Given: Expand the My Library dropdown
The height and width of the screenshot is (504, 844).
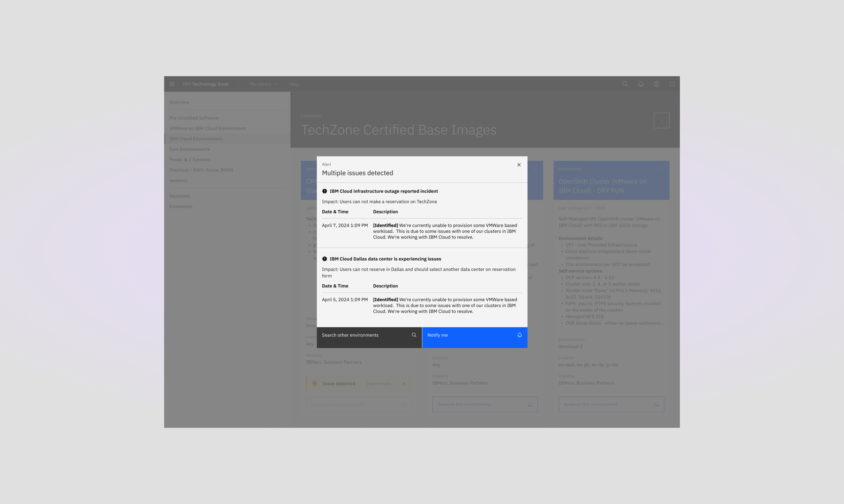Looking at the screenshot, I should 264,84.
